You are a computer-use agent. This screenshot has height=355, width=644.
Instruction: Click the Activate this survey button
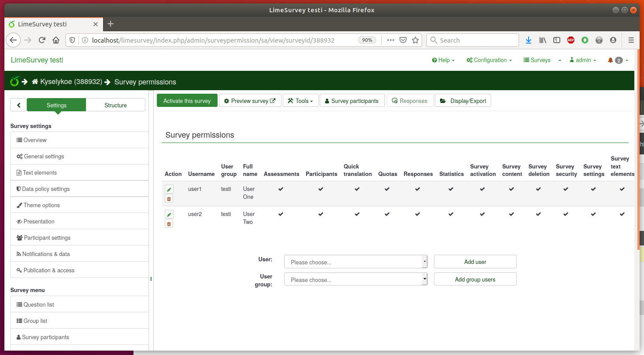(187, 101)
